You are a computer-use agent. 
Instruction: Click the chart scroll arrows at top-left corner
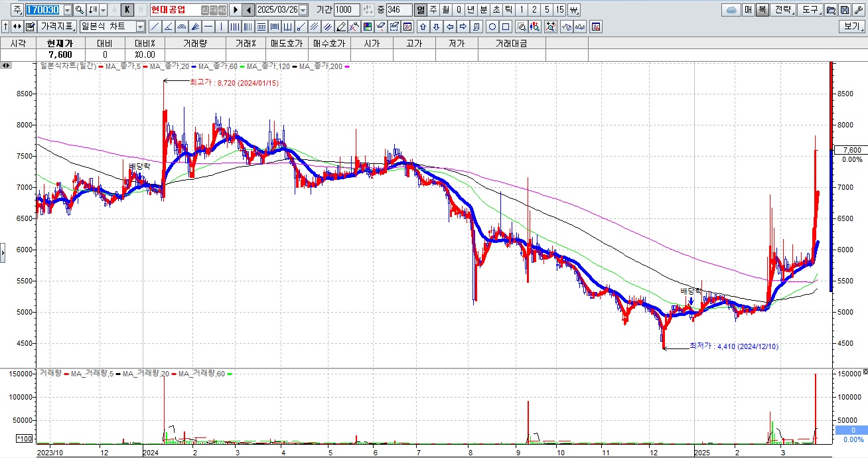6,66
